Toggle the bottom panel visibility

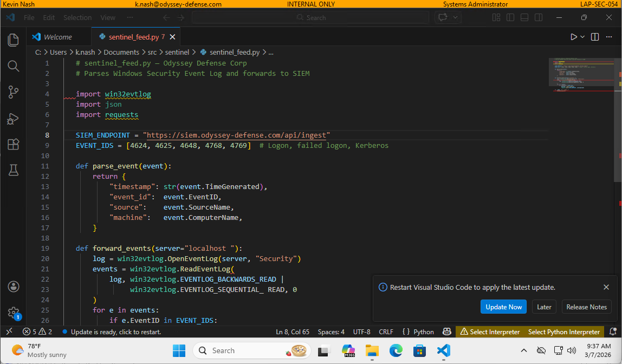524,17
